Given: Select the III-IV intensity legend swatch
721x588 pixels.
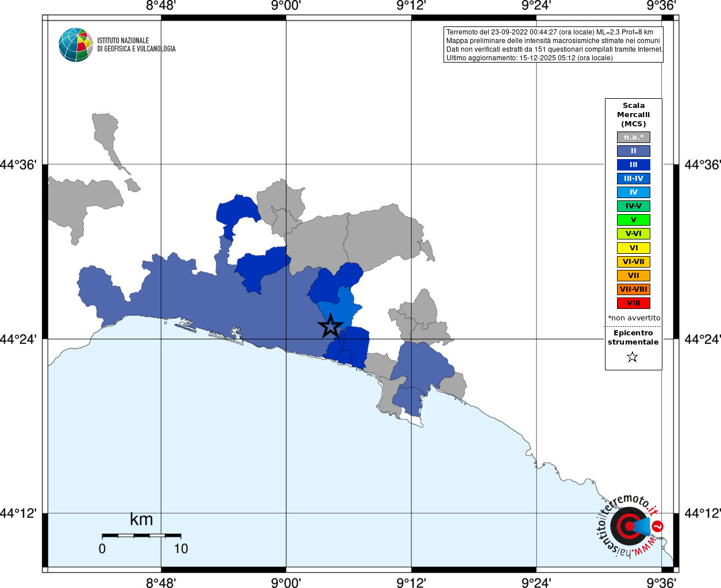Looking at the screenshot, I should tap(634, 179).
